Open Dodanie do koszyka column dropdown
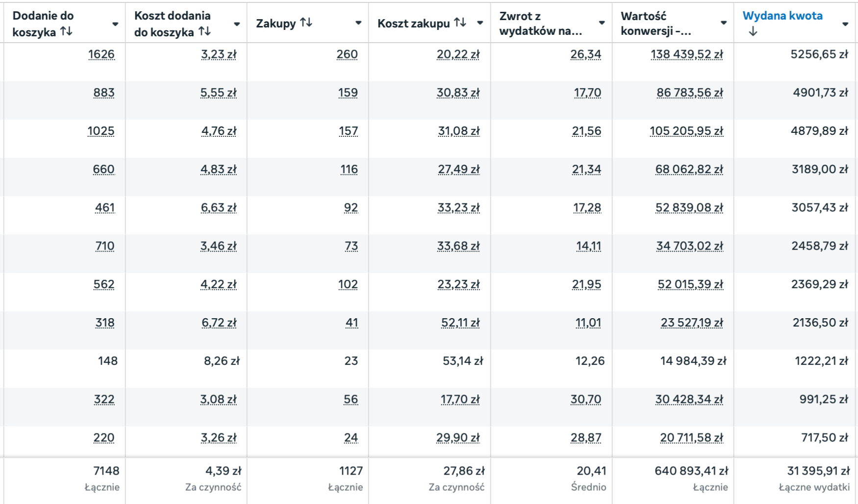Screen dimensions: 858x504 coord(115,24)
